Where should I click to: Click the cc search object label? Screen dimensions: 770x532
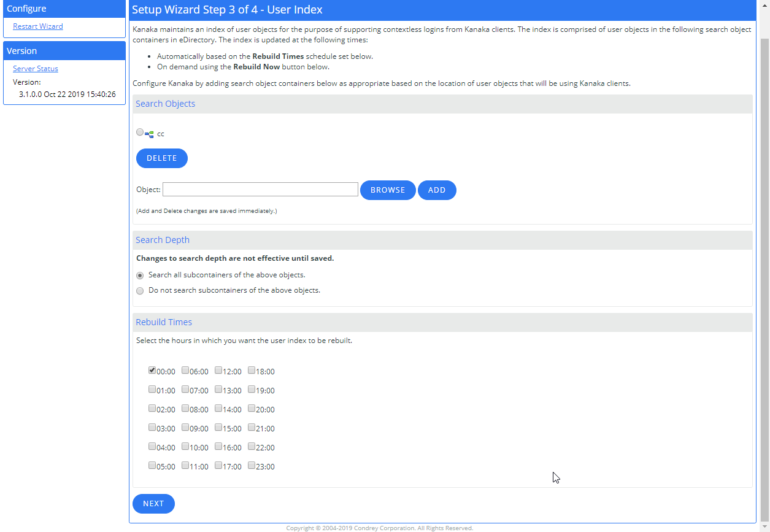click(x=161, y=134)
